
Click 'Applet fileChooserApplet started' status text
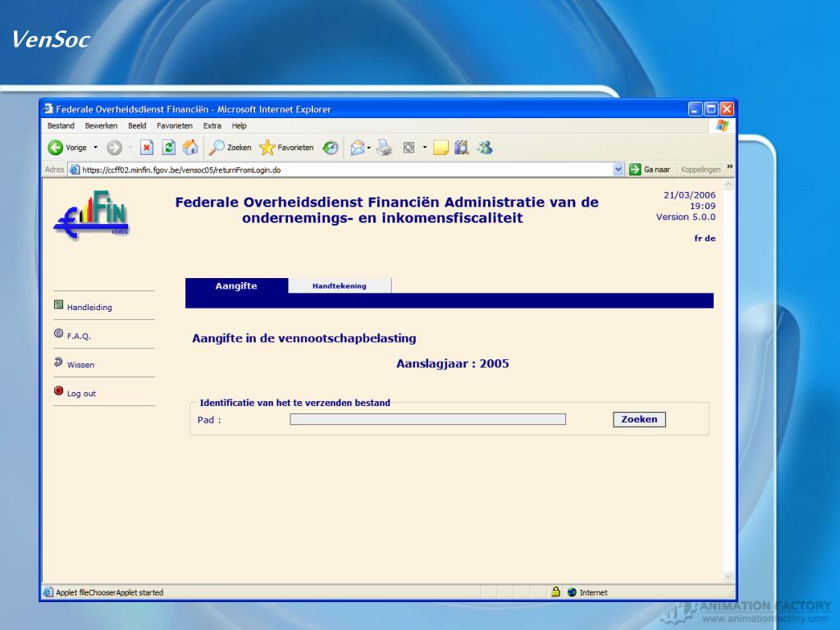[x=109, y=592]
